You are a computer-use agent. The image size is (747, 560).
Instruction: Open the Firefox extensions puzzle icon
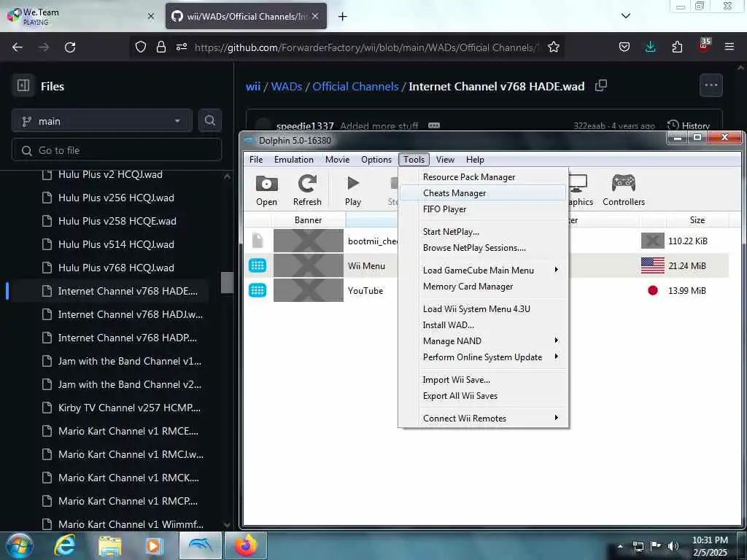(677, 47)
